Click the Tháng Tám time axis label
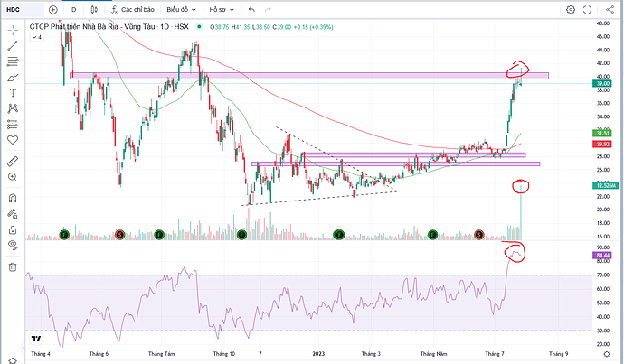Viewport: 624px width, 364px height. (162, 354)
